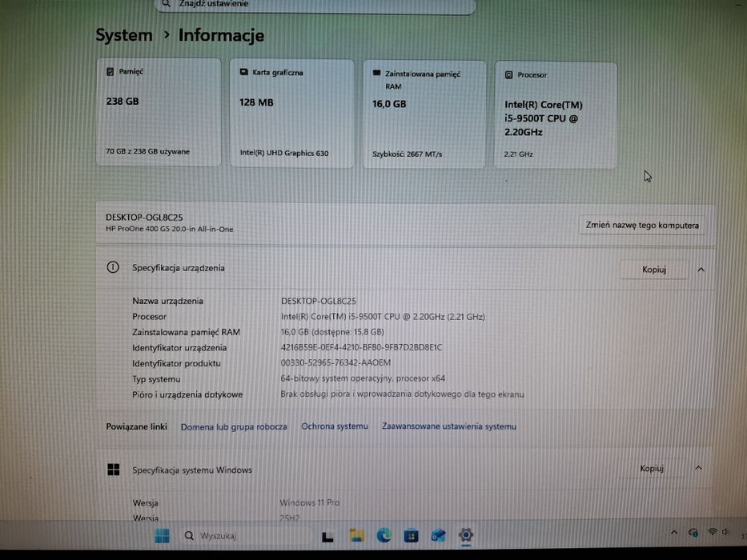747x560 pixels.
Task: Launch Microsoft Edge from the taskbar
Action: [384, 535]
